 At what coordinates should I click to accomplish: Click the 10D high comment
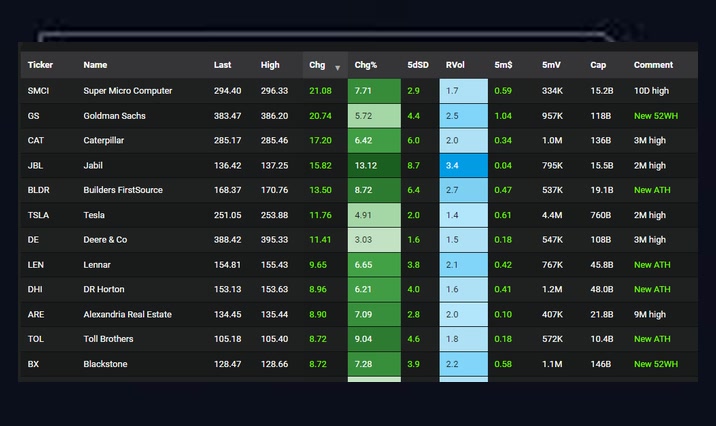coord(651,91)
